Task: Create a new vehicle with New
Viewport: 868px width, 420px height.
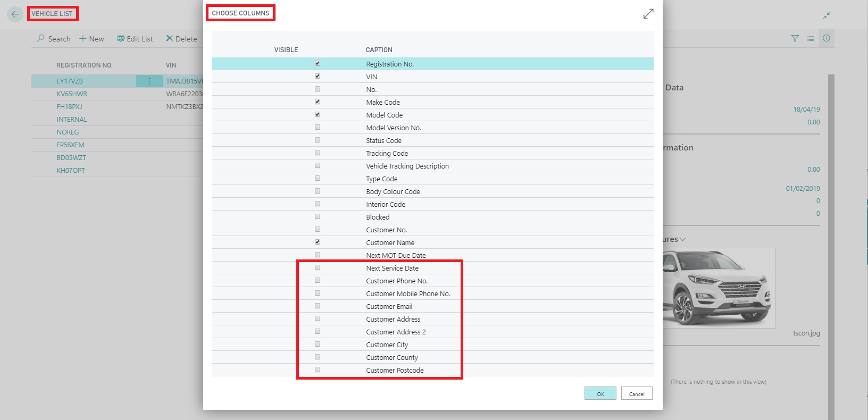Action: click(x=91, y=39)
